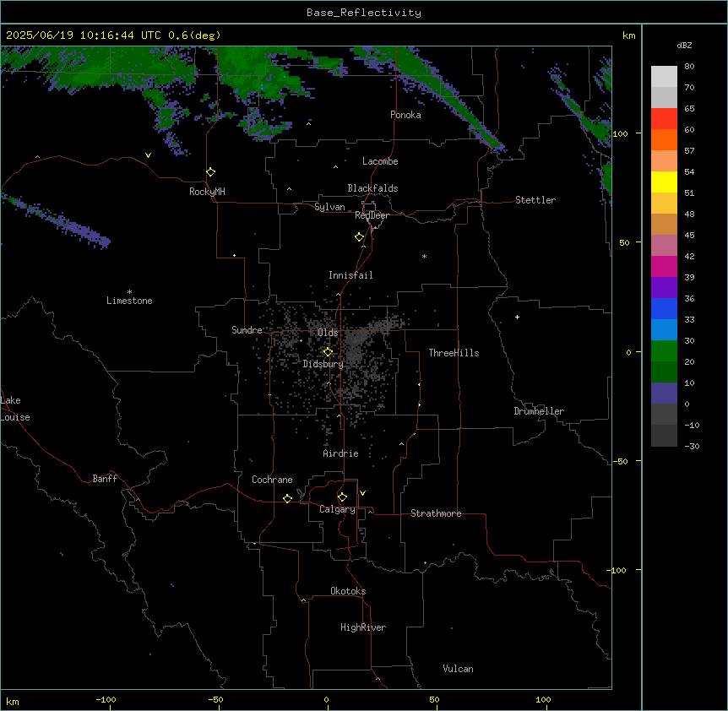Click the dBZ legend heading

click(x=684, y=45)
